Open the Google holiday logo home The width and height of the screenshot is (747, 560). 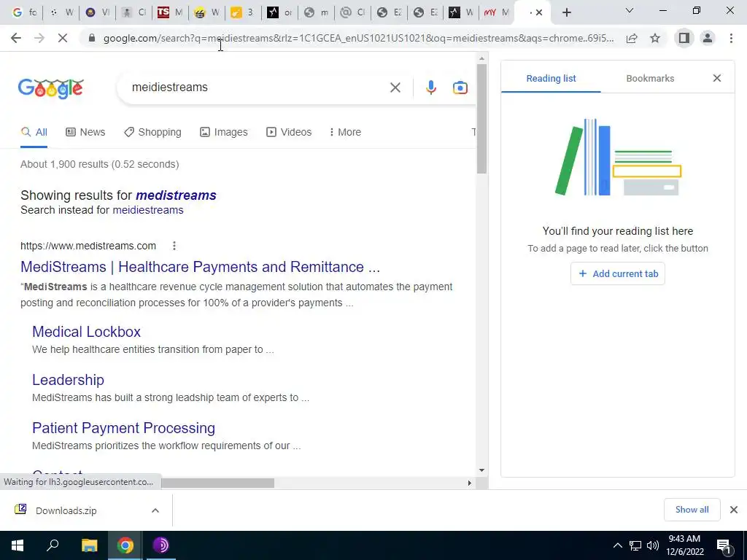[x=51, y=88]
